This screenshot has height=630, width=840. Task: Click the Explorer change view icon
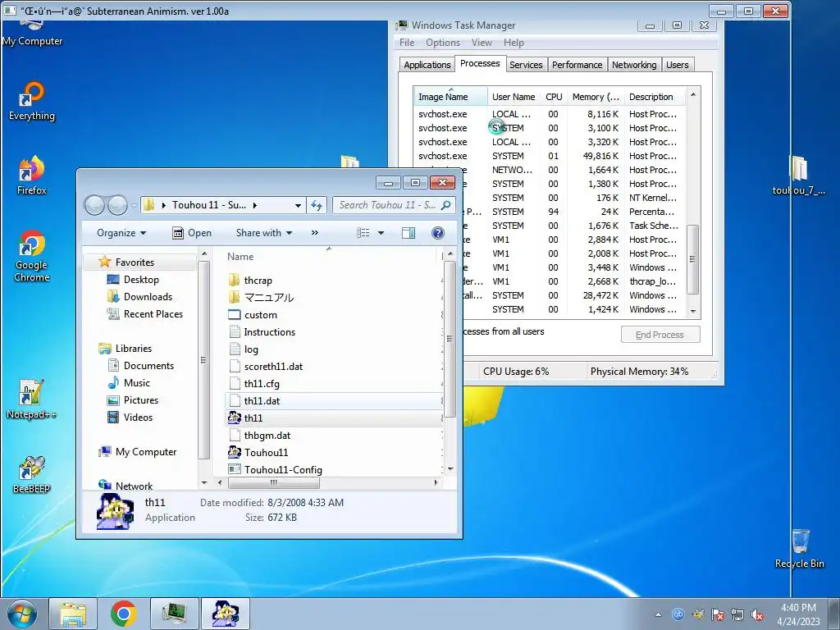(363, 232)
